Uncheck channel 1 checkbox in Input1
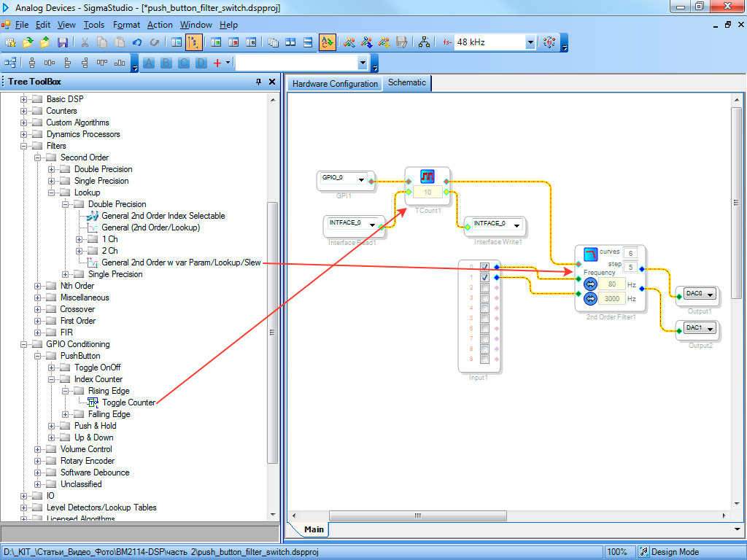This screenshot has height=560, width=747. pyautogui.click(x=484, y=277)
